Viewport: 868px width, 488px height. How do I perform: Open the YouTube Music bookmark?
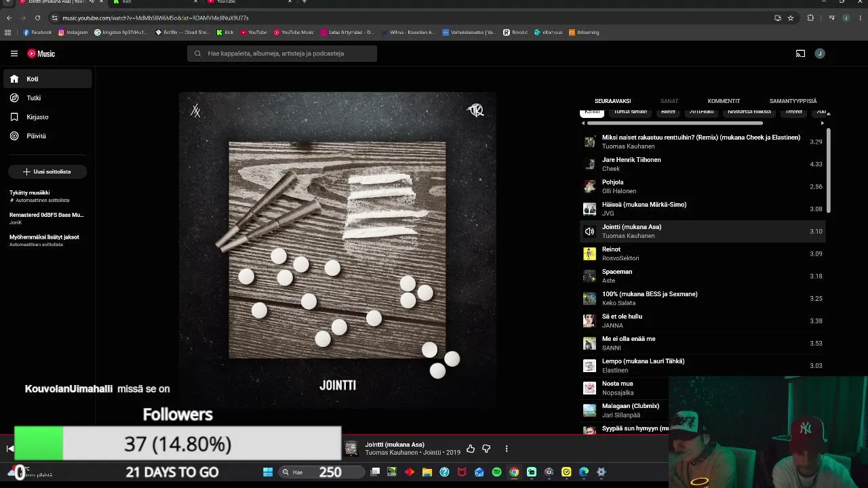click(x=294, y=32)
